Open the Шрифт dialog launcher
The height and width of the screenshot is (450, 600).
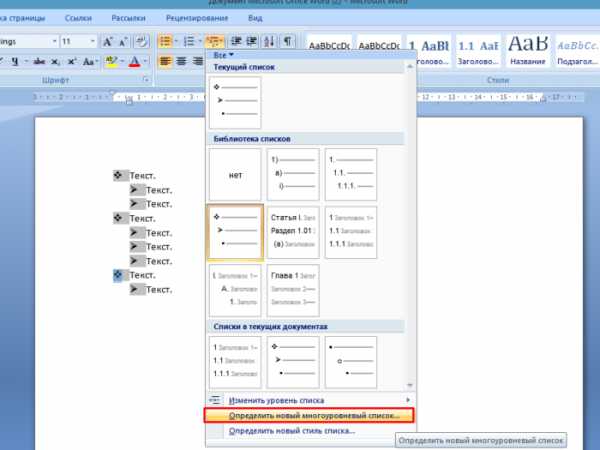click(x=146, y=80)
